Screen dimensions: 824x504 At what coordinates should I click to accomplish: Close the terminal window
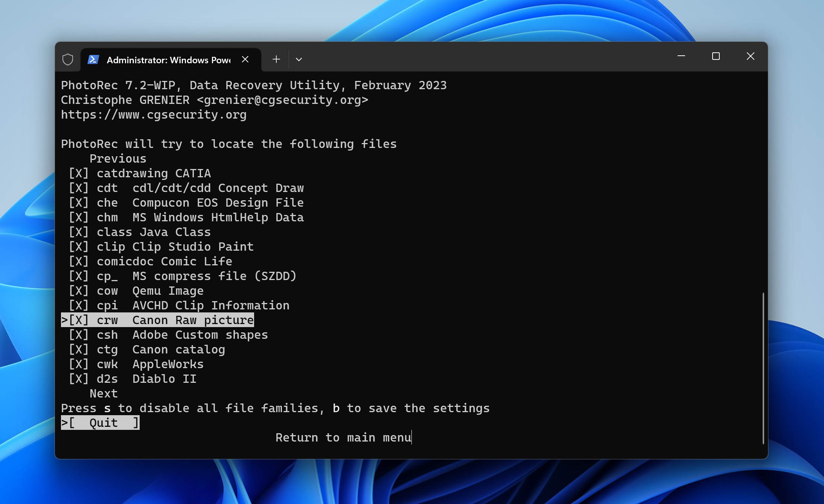pyautogui.click(x=751, y=56)
